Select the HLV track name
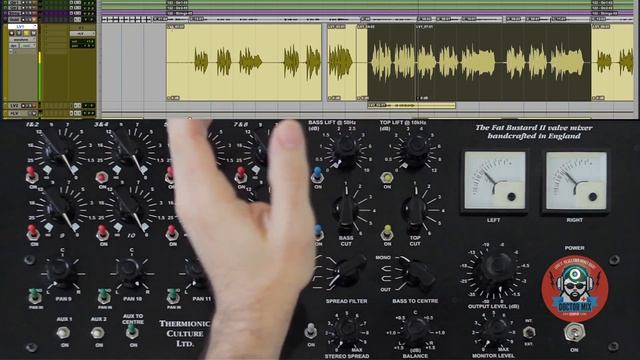The width and height of the screenshot is (640, 360). click(x=15, y=113)
